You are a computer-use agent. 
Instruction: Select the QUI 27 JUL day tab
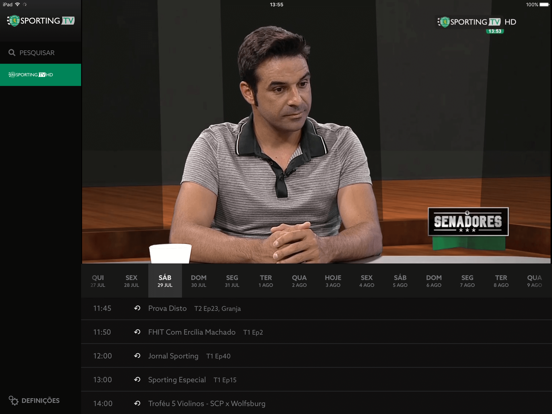[98, 281]
